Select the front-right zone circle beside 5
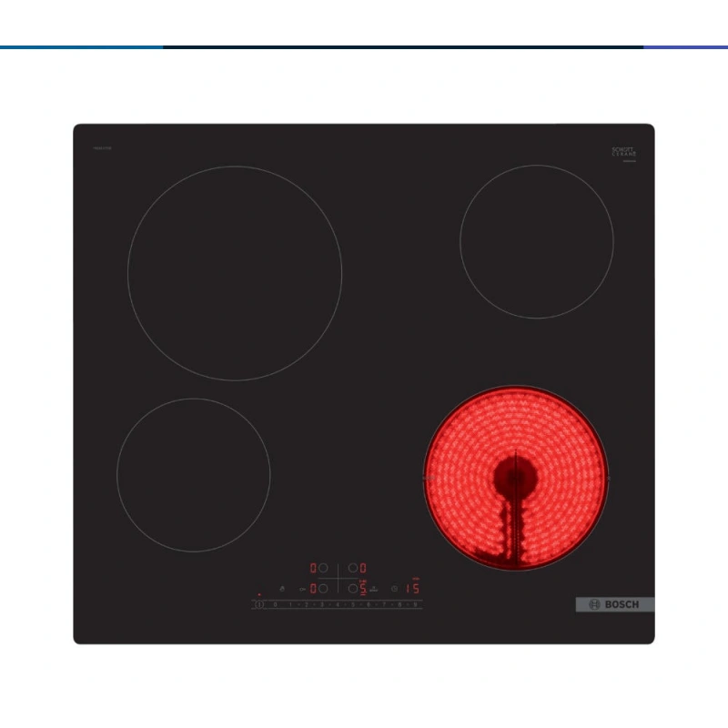The image size is (728, 728). [x=353, y=589]
